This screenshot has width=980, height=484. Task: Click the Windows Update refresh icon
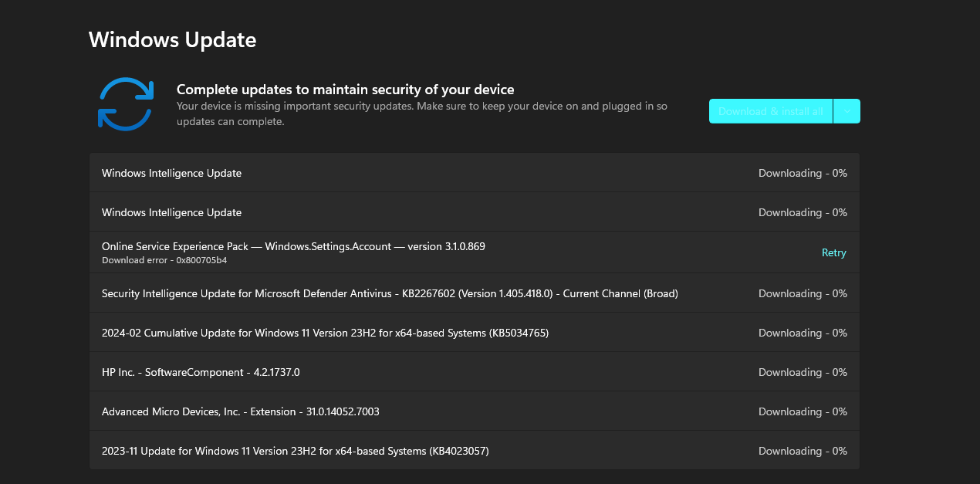coord(126,104)
